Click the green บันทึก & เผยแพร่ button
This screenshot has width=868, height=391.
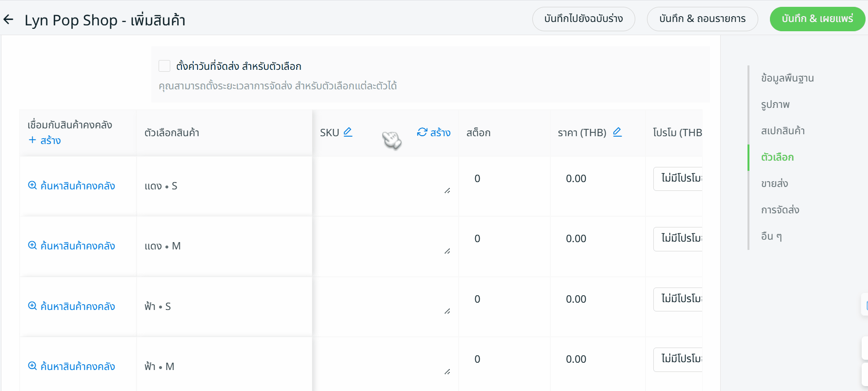click(x=817, y=19)
